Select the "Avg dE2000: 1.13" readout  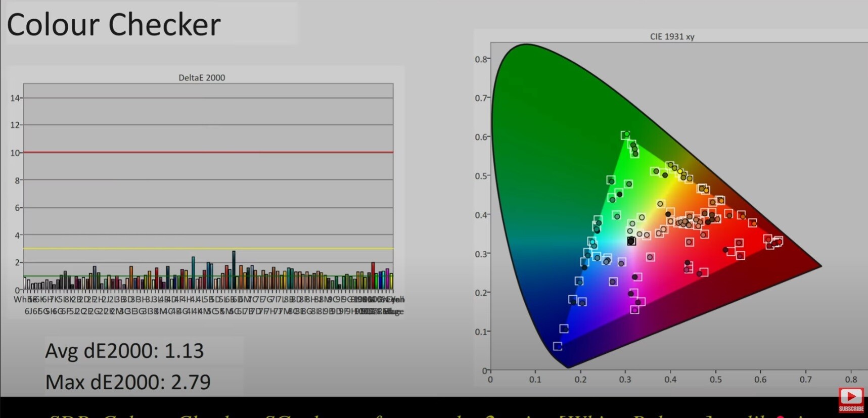pyautogui.click(x=124, y=351)
